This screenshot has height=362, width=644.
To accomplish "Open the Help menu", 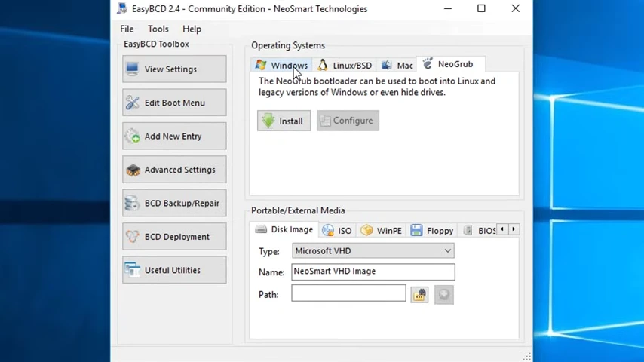I will click(x=192, y=29).
